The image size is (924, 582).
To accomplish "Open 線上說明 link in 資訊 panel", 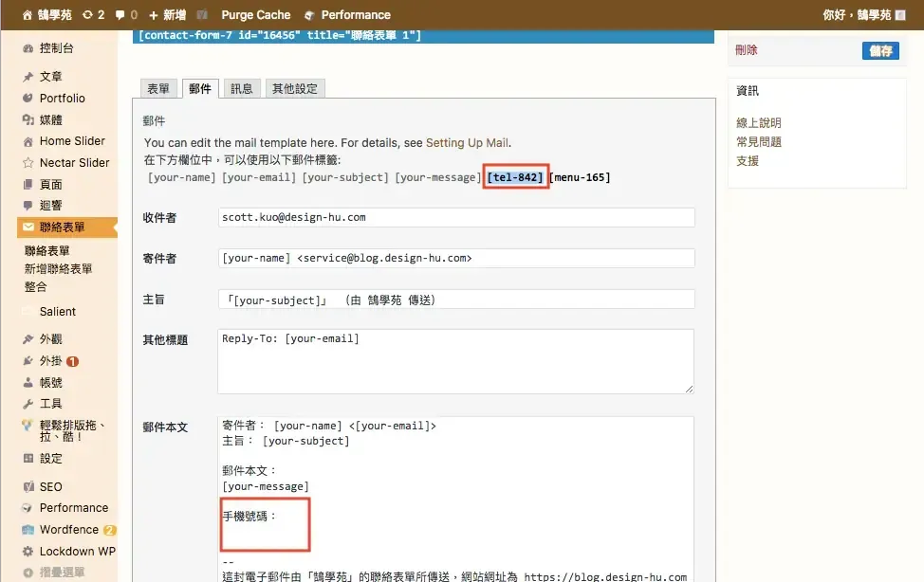I will (758, 122).
